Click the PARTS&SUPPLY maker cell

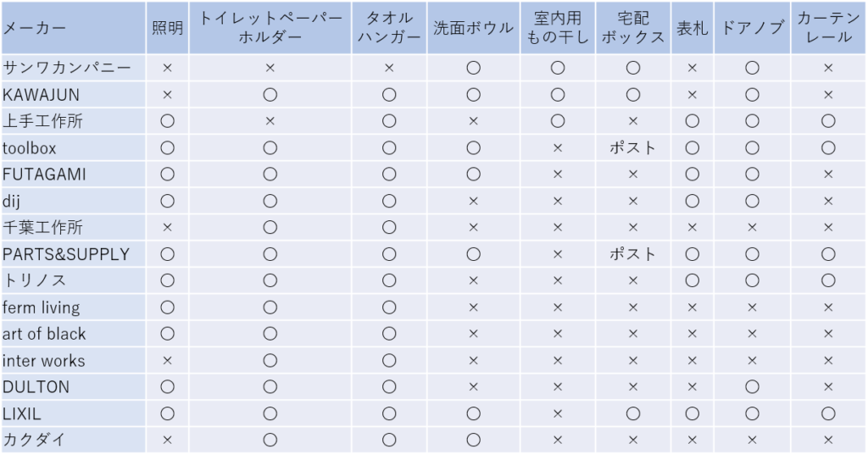[x=73, y=254]
